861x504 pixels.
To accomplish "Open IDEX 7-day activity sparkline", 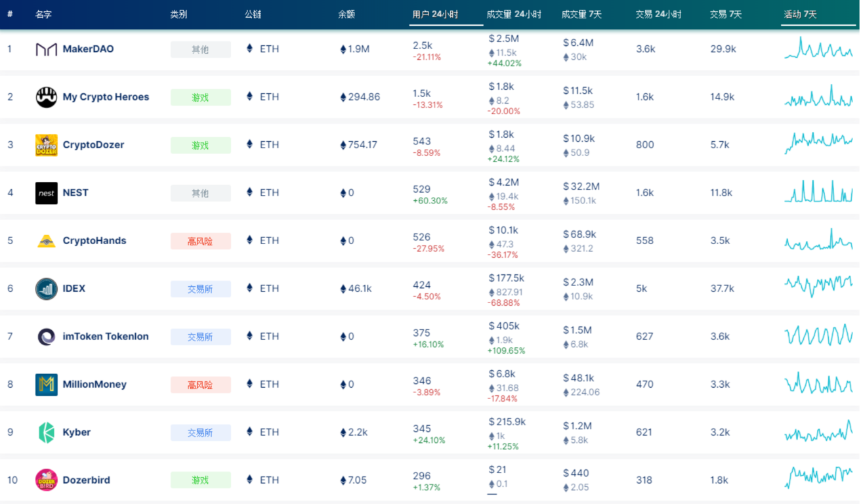I will point(818,286).
